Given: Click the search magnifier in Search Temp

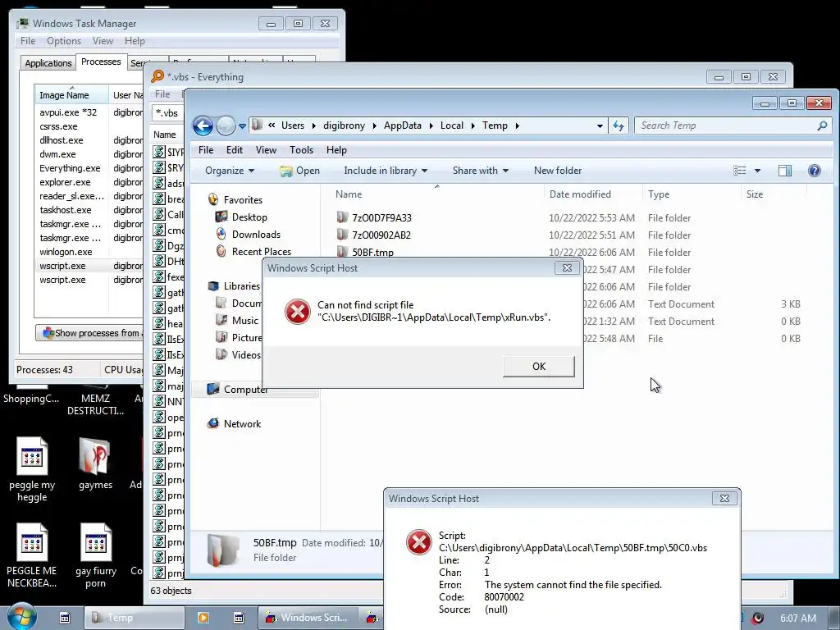Looking at the screenshot, I should point(822,126).
